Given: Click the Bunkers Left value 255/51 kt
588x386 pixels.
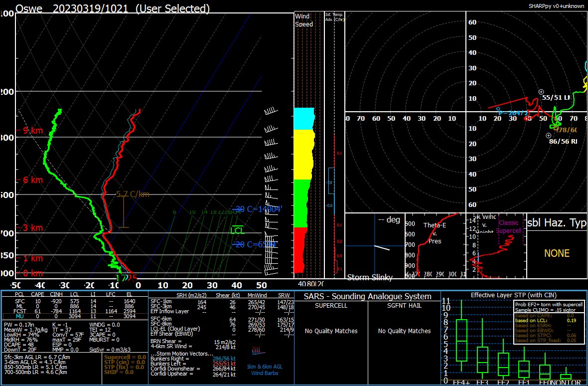Looking at the screenshot, I should [x=224, y=364].
